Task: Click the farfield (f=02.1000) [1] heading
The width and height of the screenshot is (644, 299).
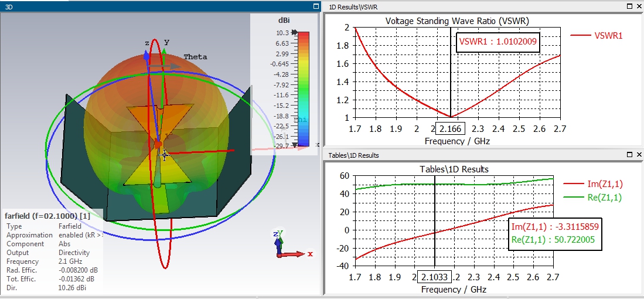Action: click(x=47, y=216)
